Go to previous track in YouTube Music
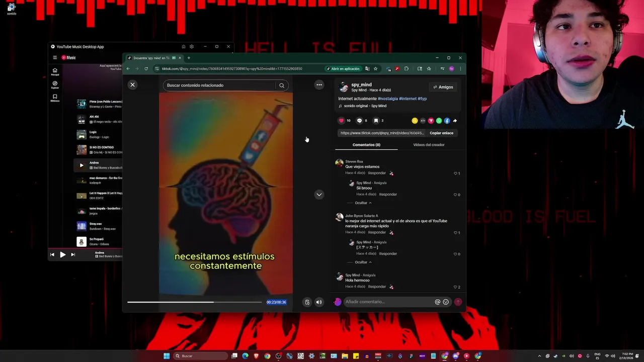Screen dimensions: 644x362 52,255
